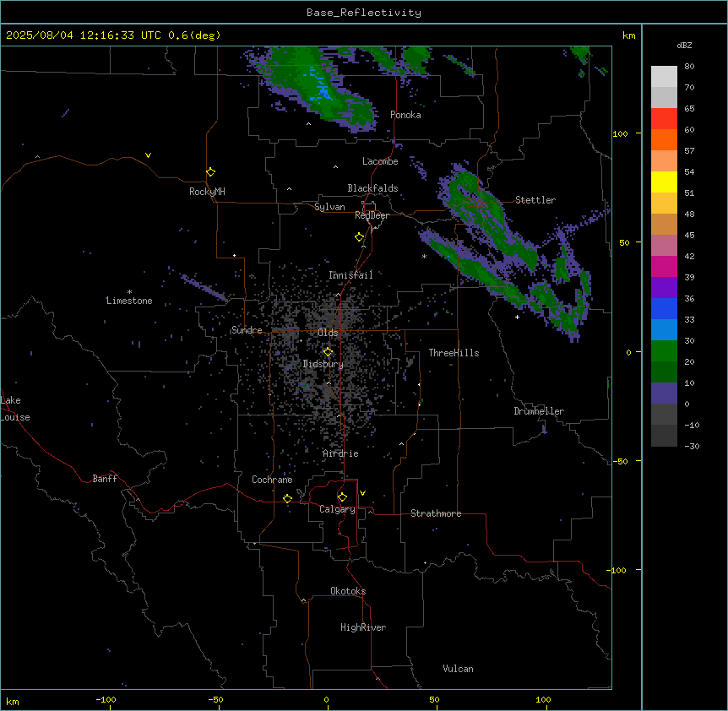Image resolution: width=728 pixels, height=711 pixels.
Task: Click the Stettler city label
Action: tap(535, 200)
